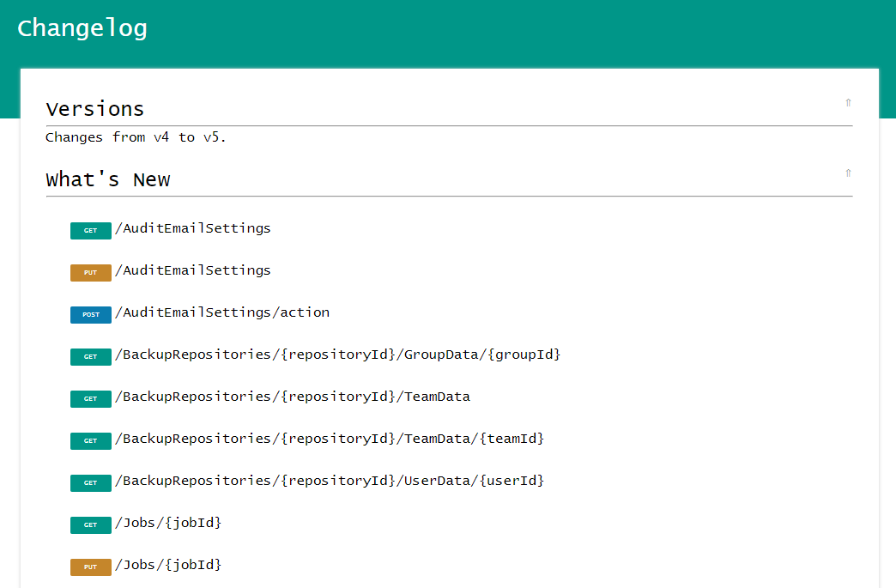Click the GET badge for UserData/{userId} endpoint
896x588 pixels.
91,483
